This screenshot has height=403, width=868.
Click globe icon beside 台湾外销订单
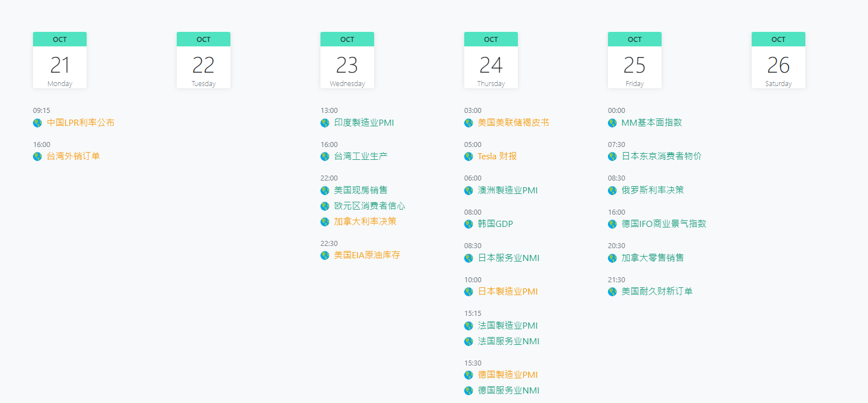click(x=37, y=157)
